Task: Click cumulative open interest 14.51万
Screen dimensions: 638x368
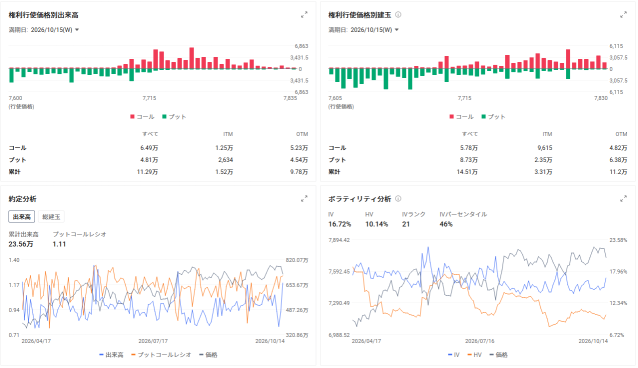Action: tap(467, 172)
